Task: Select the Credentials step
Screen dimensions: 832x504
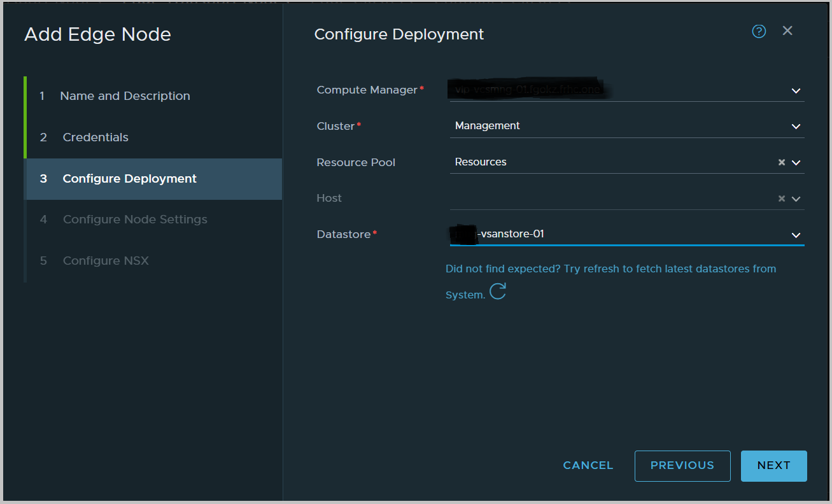Action: tap(94, 137)
